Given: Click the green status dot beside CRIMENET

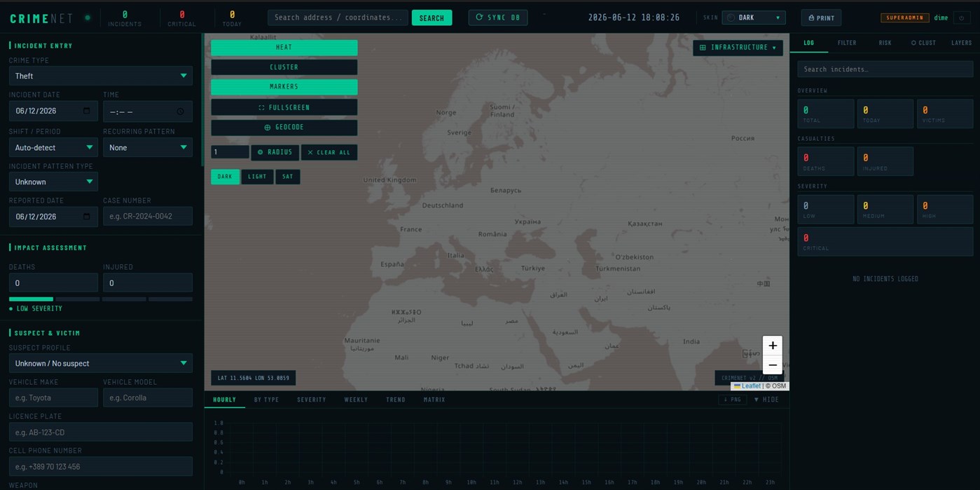Looking at the screenshot, I should [88, 18].
